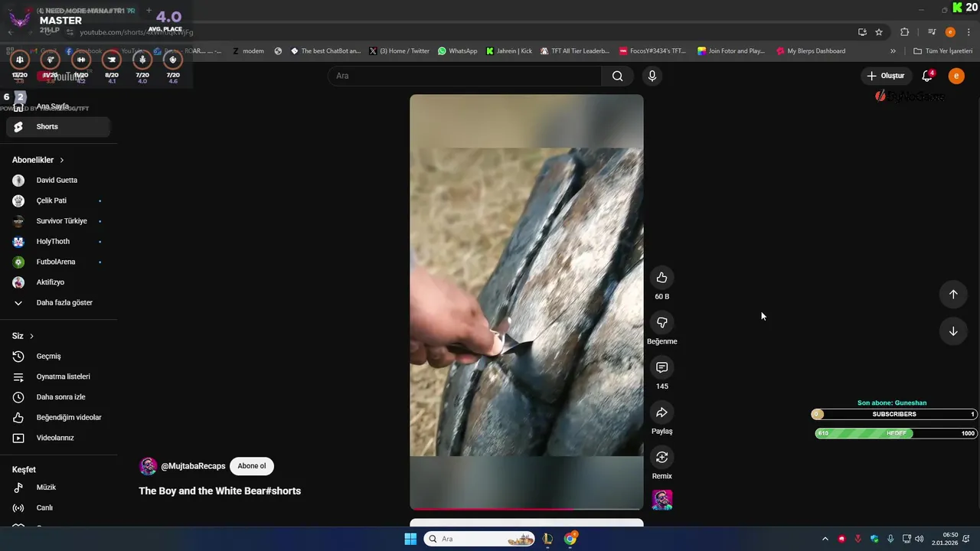Open TFT All Tier Leaderboard bookmark

575,51
